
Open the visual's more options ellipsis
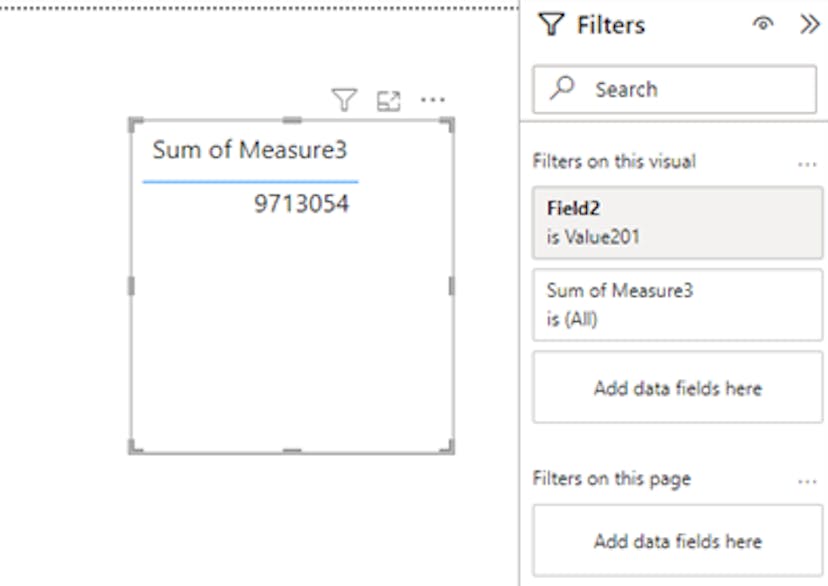pos(433,99)
